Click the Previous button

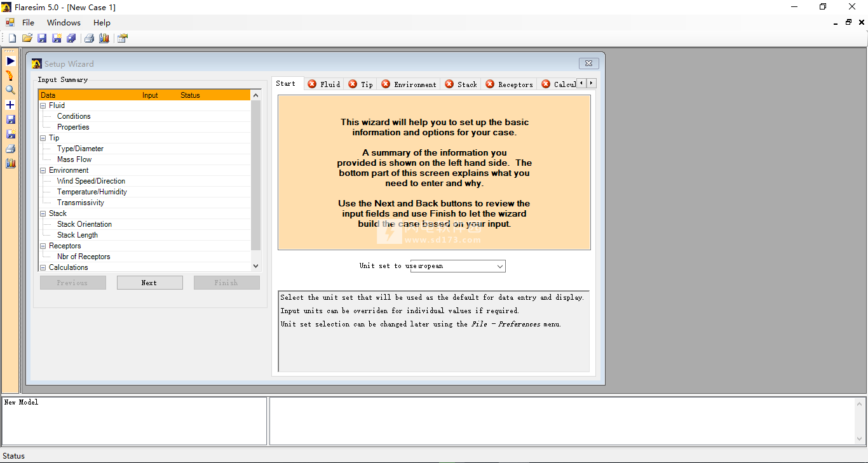click(x=72, y=283)
